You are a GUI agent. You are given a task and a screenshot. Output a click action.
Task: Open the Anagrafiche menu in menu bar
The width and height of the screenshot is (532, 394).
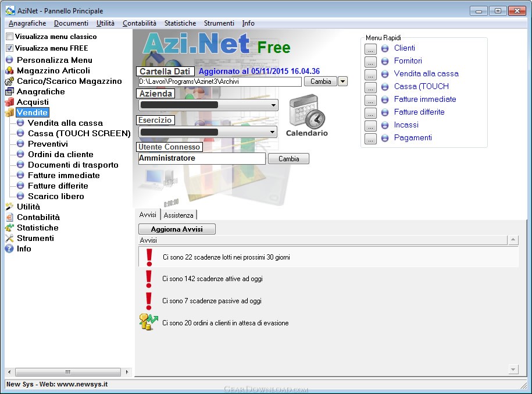[x=27, y=23]
